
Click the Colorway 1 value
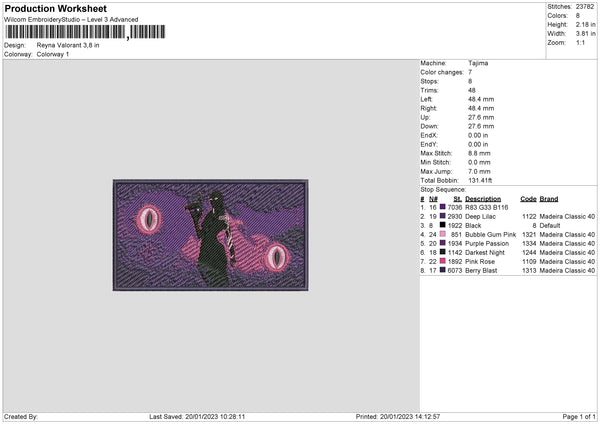point(53,54)
